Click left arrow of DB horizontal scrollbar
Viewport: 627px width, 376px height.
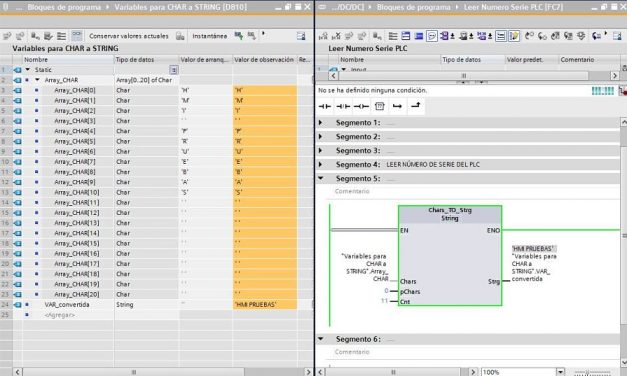[18, 372]
